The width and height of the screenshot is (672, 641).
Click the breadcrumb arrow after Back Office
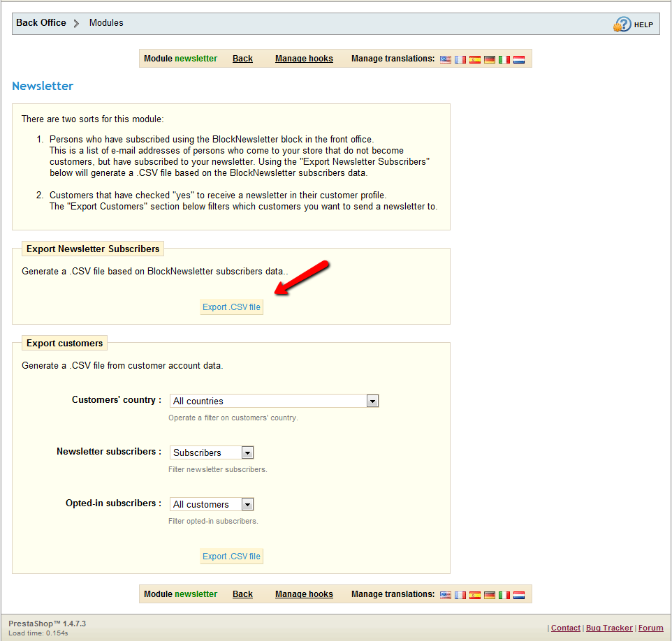pos(76,23)
